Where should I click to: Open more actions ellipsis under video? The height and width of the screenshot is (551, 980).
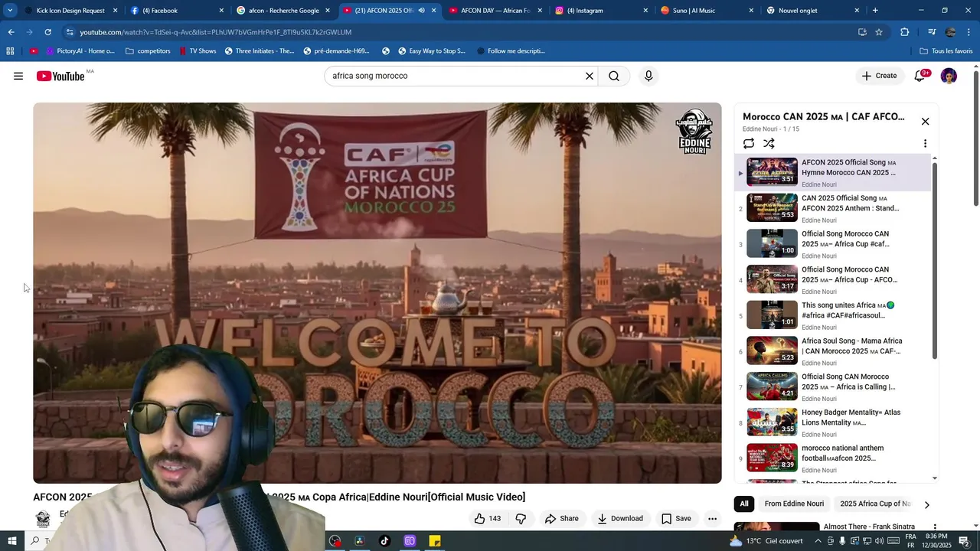coord(712,519)
